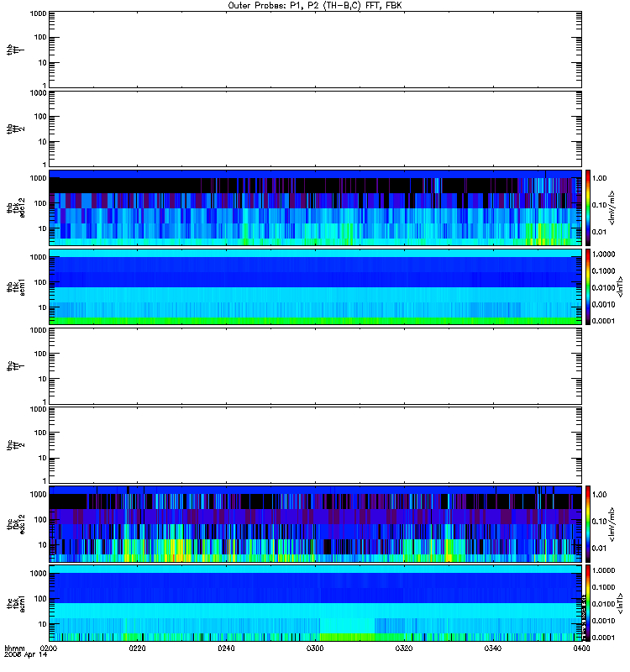Click the '0300' time axis label

(x=315, y=648)
